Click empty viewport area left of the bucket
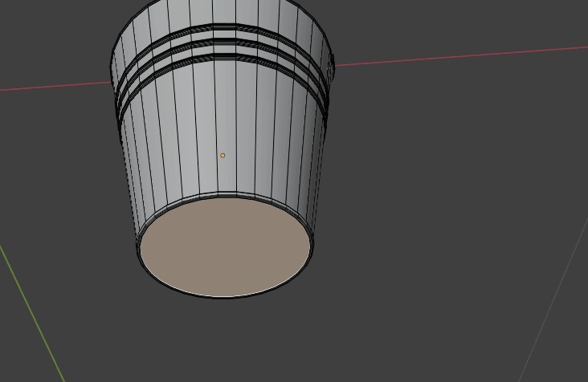Viewport: 588px width, 382px height. pyautogui.click(x=56, y=177)
